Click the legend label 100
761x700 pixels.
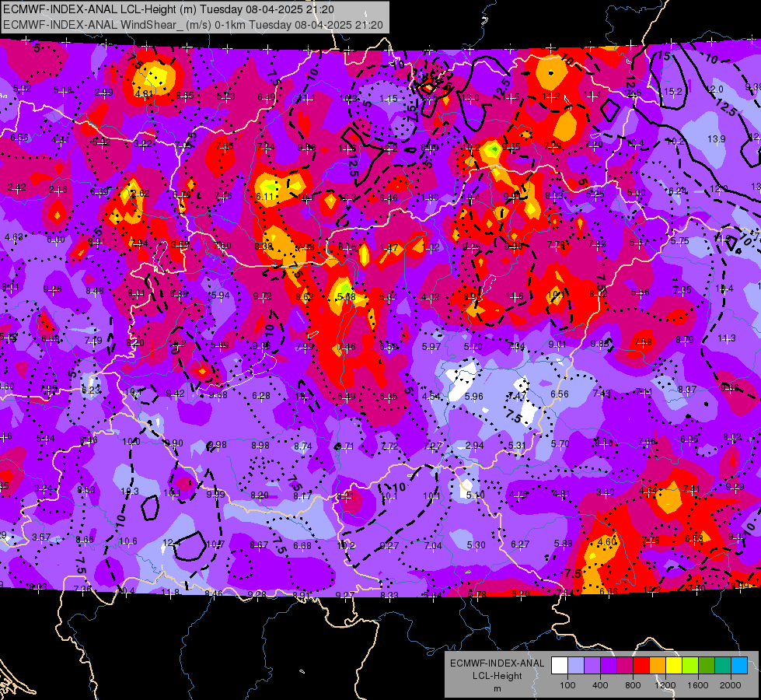(x=567, y=685)
